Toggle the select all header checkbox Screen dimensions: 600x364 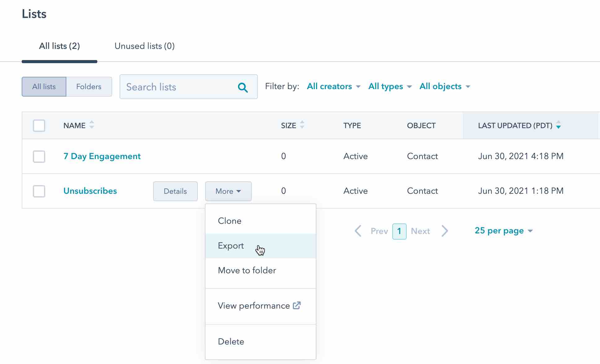pyautogui.click(x=39, y=125)
